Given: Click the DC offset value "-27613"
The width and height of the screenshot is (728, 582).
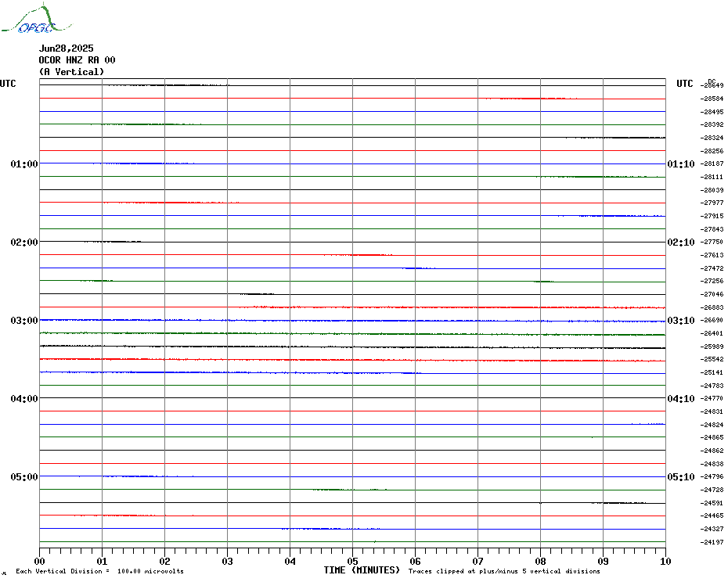Looking at the screenshot, I should pyautogui.click(x=712, y=255).
